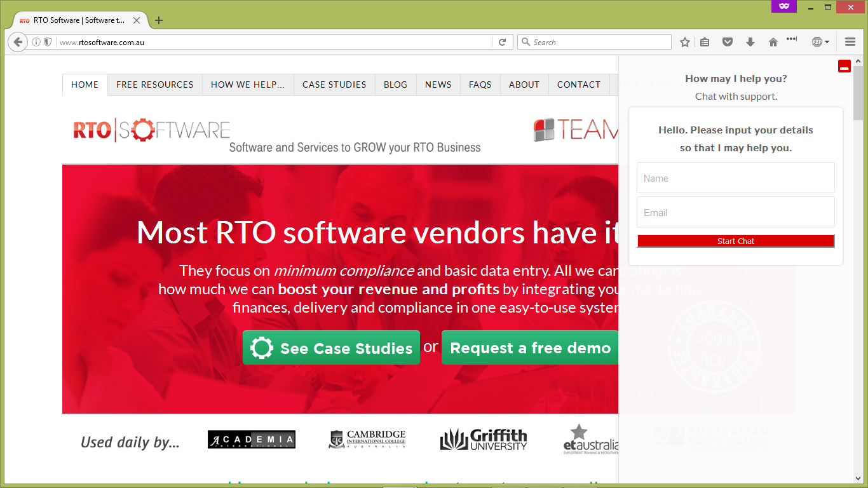Click the 'Chat with support.' text

736,97
